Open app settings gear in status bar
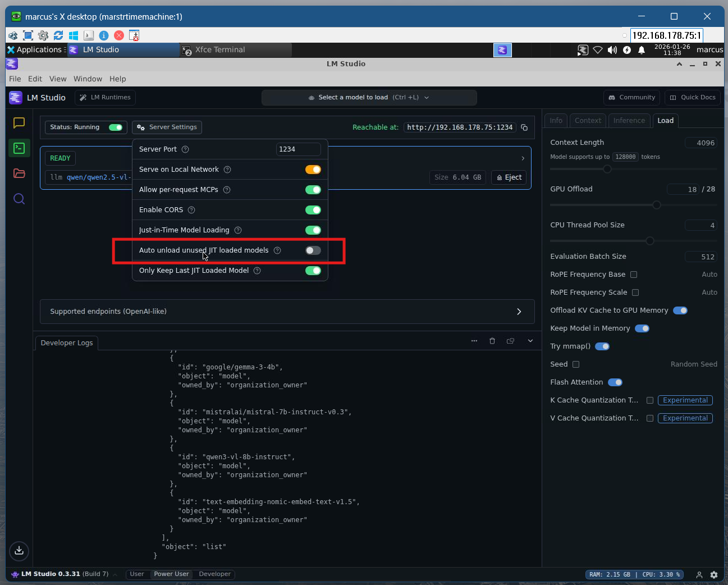 (x=714, y=574)
